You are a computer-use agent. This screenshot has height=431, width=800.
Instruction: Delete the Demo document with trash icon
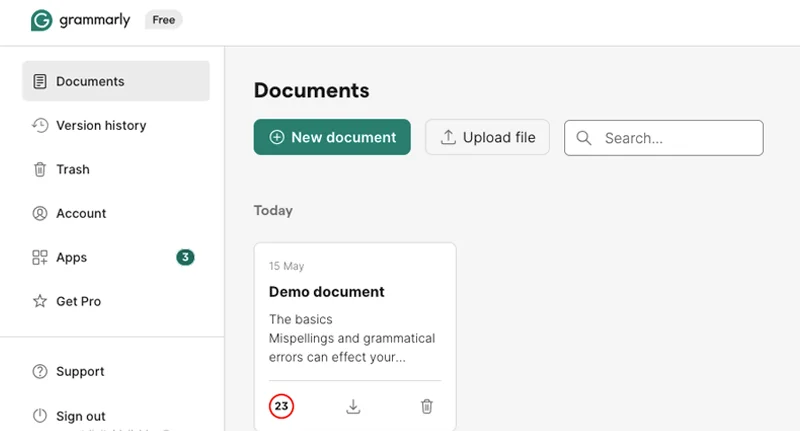coord(427,407)
